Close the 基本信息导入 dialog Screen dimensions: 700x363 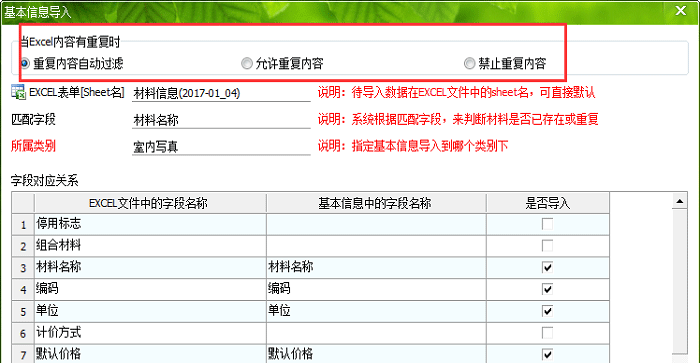680,10
